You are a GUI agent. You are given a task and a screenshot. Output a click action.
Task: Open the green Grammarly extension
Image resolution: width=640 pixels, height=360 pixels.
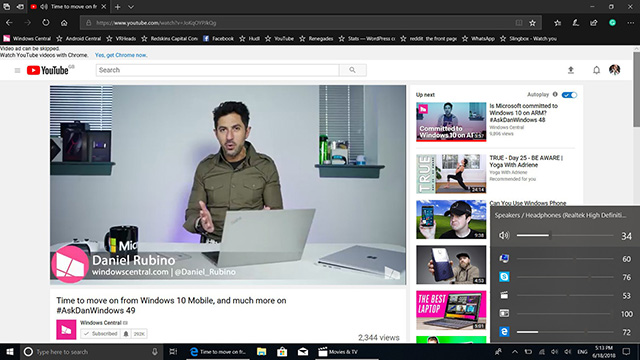click(x=612, y=23)
